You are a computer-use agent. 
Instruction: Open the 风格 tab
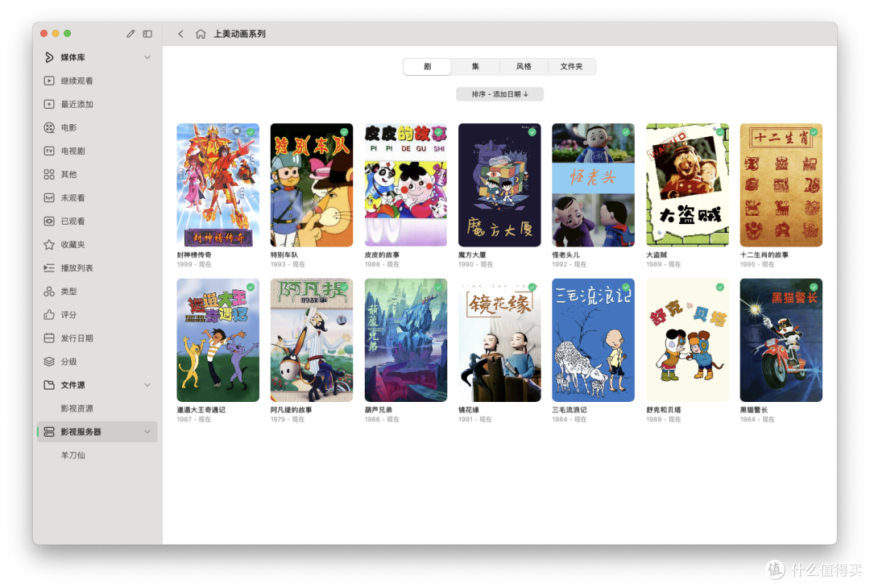(x=524, y=66)
